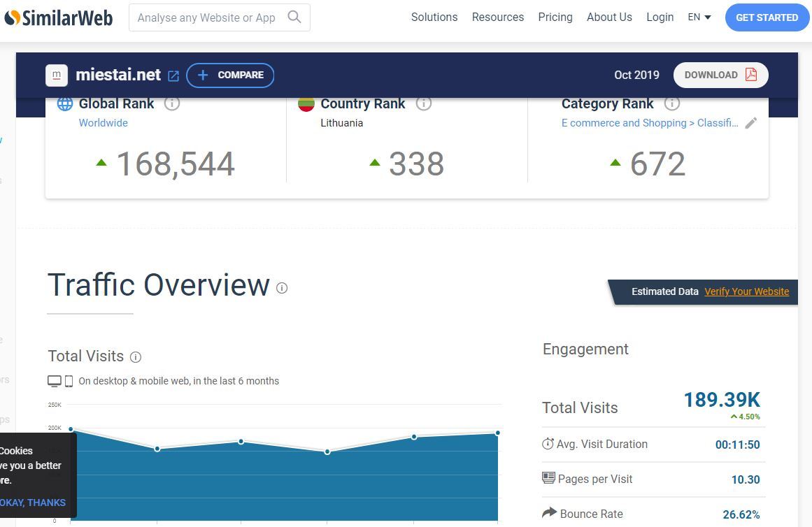Viewport: 812px width, 527px height.
Task: Follow the Verify Your Website link
Action: (x=746, y=291)
